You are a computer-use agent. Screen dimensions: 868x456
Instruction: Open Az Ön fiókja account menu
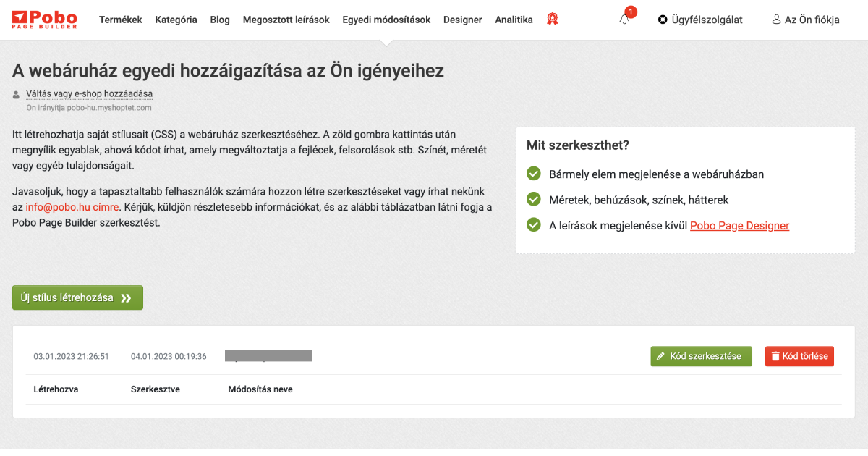coord(806,20)
